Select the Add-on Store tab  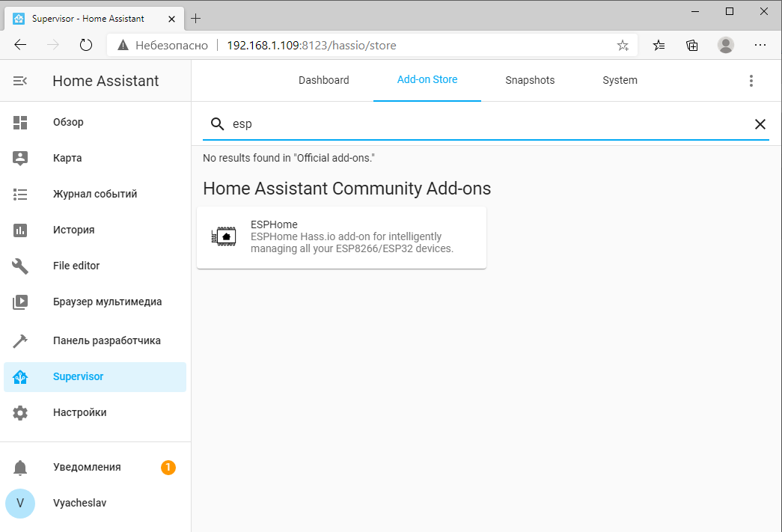click(427, 80)
